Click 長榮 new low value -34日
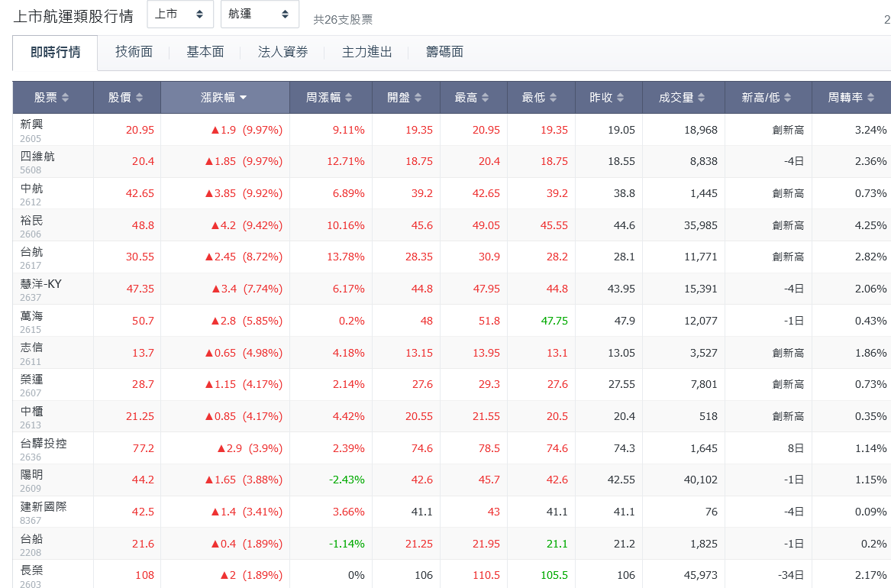Image resolution: width=891 pixels, height=588 pixels. click(790, 576)
